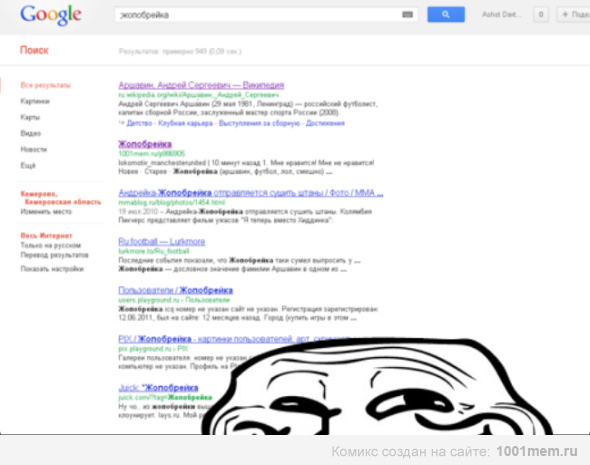Open Аршавин, Андрей Сергеевич Wikipedia result

coord(201,85)
